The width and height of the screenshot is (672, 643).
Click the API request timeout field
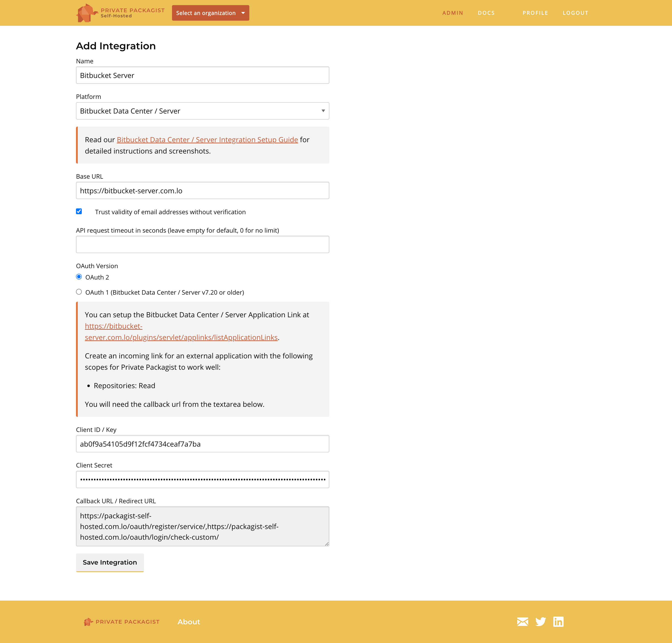click(x=203, y=244)
